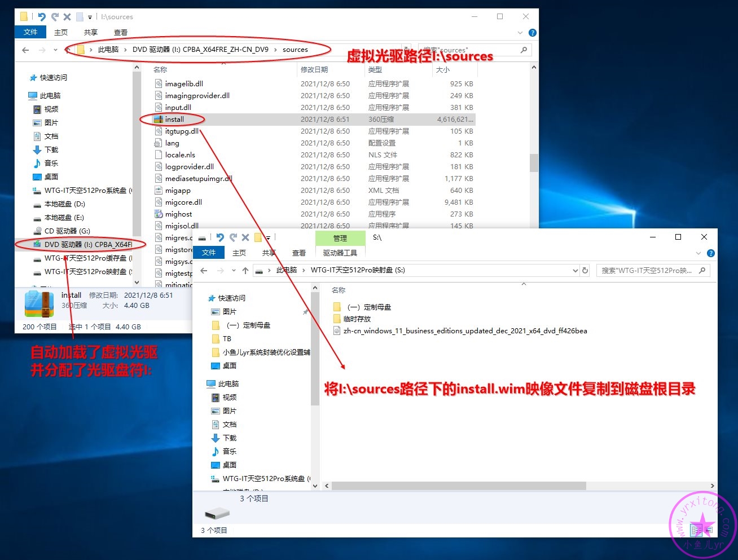Click the help icon in the I:\sources window
Viewport: 738px width, 560px height.
[532, 33]
